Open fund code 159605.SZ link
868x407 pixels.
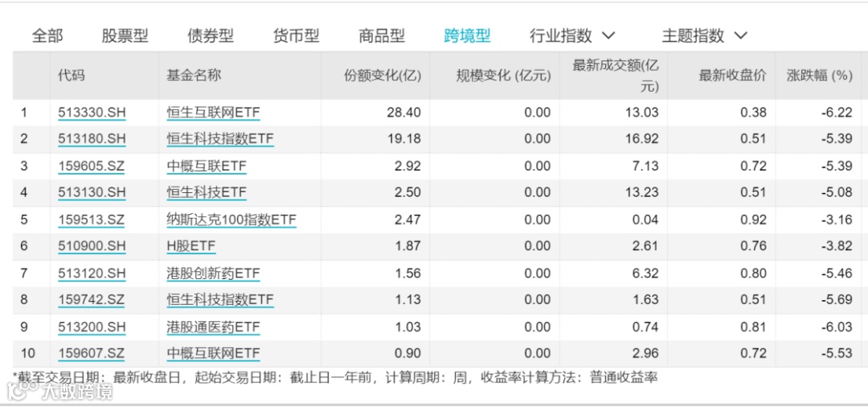[92, 166]
